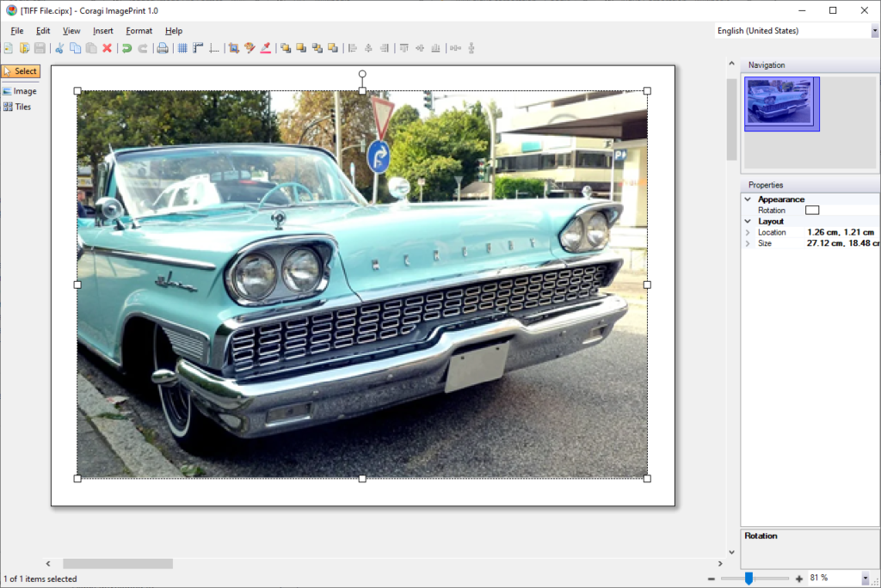Delete item with the red X icon
Viewport: 881px width, 588px height.
[x=107, y=48]
